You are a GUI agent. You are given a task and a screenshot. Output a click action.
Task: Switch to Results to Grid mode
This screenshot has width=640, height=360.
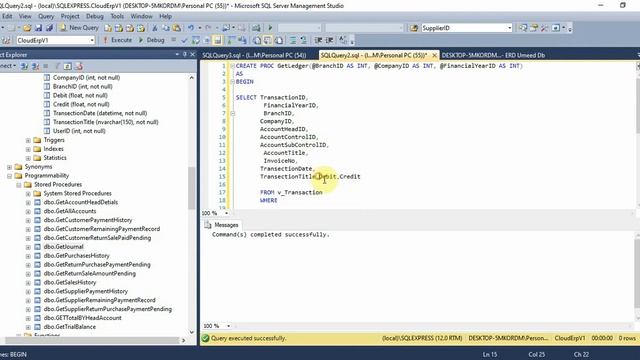(268, 40)
